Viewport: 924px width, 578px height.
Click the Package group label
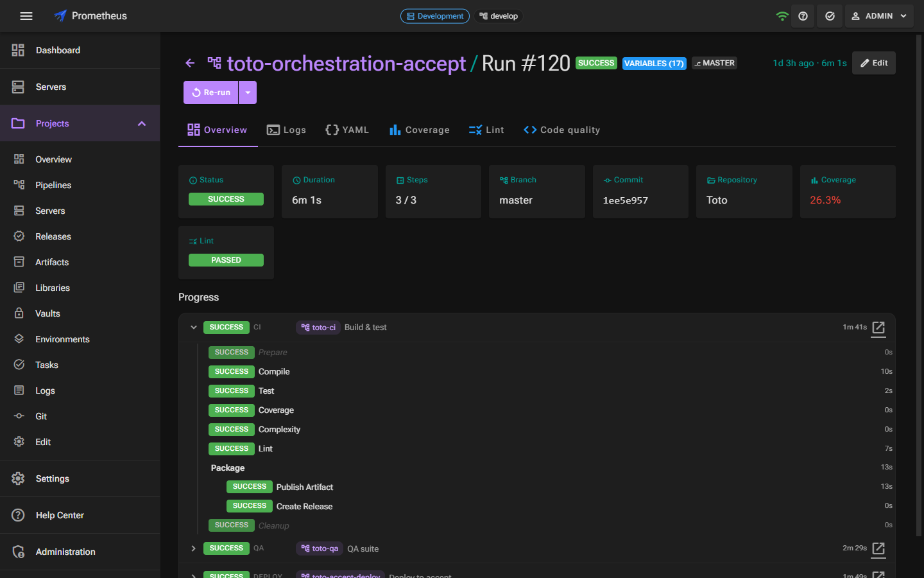pos(228,468)
